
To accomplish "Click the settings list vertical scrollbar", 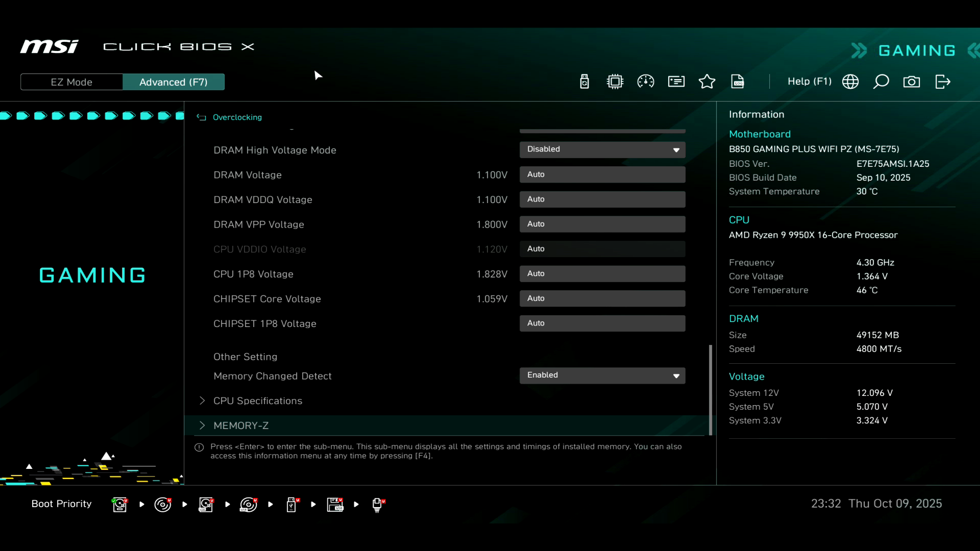I will click(710, 390).
